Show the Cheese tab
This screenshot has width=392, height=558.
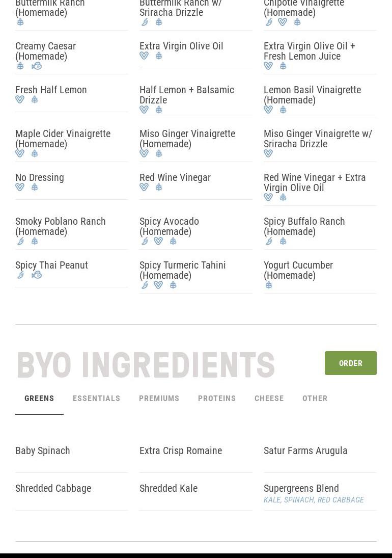click(269, 398)
